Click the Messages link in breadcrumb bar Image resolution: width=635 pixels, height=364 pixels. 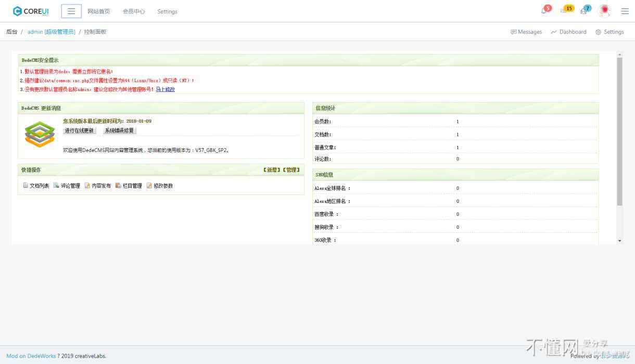click(x=526, y=32)
